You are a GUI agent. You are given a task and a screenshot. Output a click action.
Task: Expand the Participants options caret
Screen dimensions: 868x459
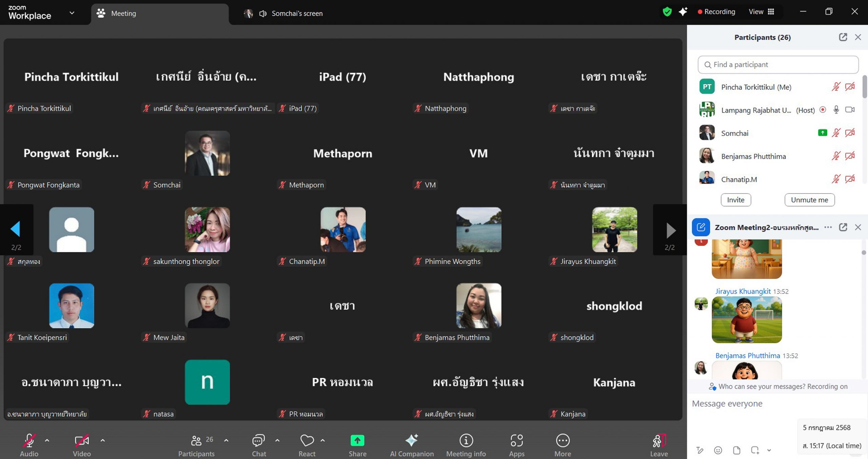[226, 440]
